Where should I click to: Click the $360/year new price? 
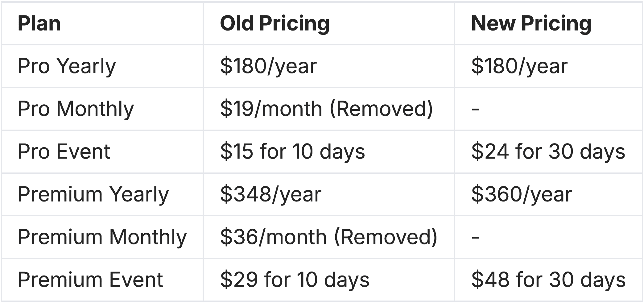[x=522, y=194]
